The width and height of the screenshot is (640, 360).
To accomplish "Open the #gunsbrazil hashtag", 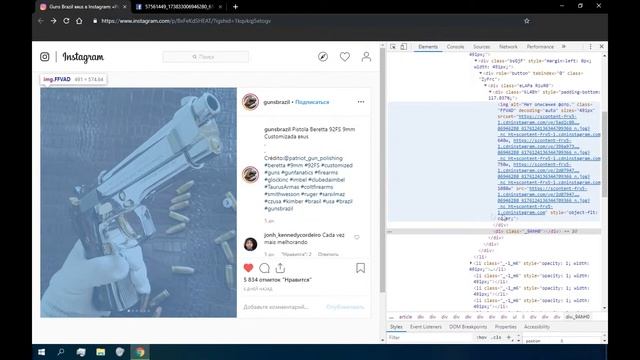I will tap(278, 209).
